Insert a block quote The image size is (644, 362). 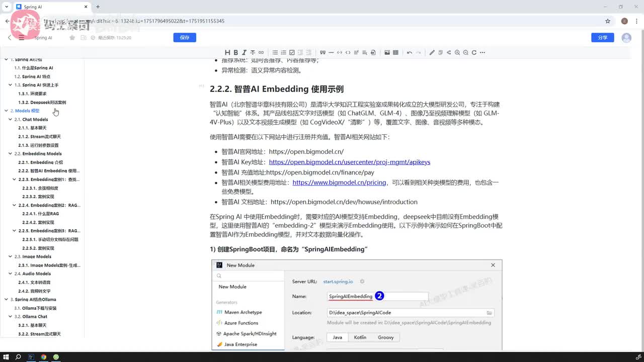(x=323, y=52)
